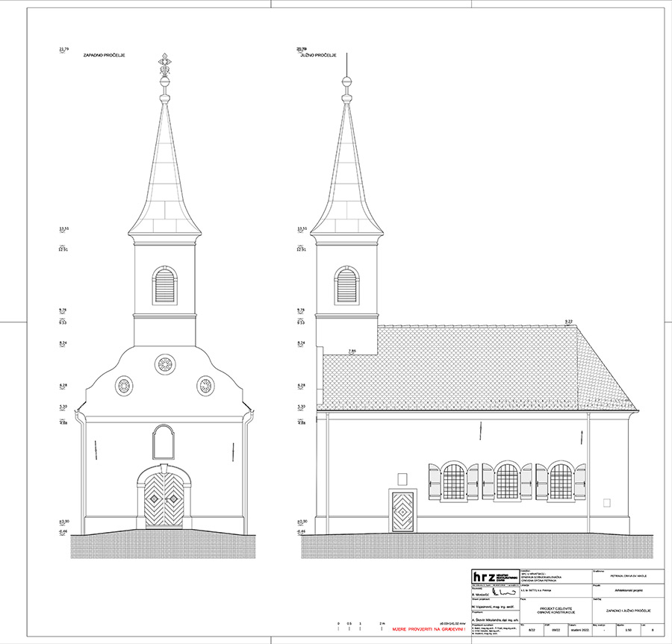Click the double entrance door on west facade
The image size is (672, 644).
[x=164, y=498]
